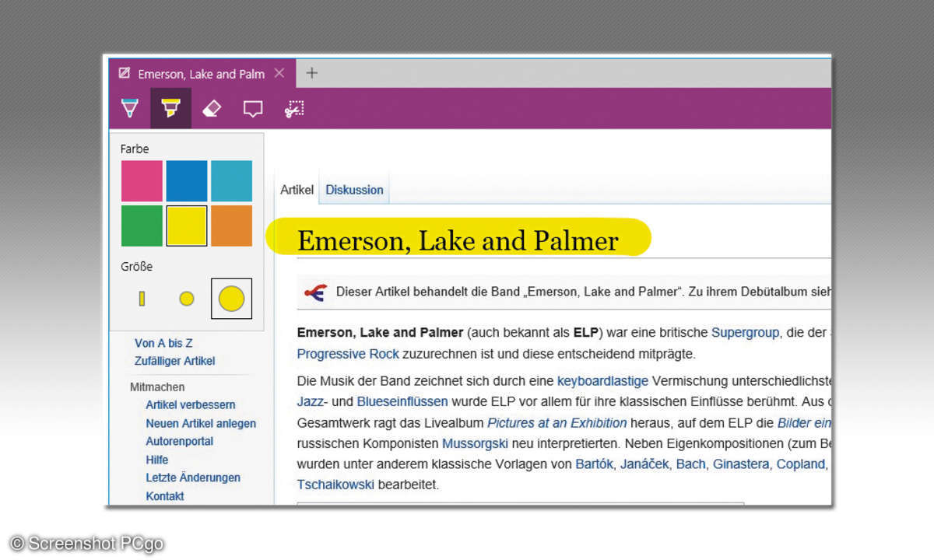Close the Emerson, Lake and Palm tab
This screenshot has width=934, height=560.
[279, 73]
